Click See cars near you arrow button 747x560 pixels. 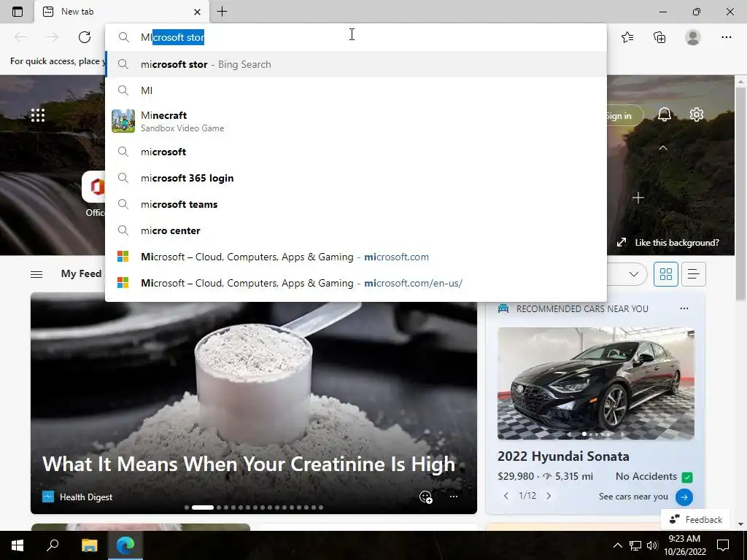[x=684, y=497]
